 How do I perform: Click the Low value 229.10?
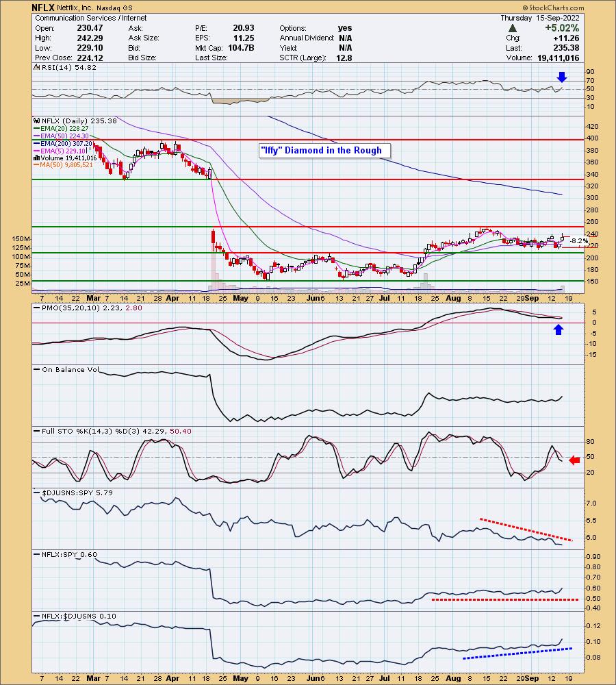coord(90,48)
